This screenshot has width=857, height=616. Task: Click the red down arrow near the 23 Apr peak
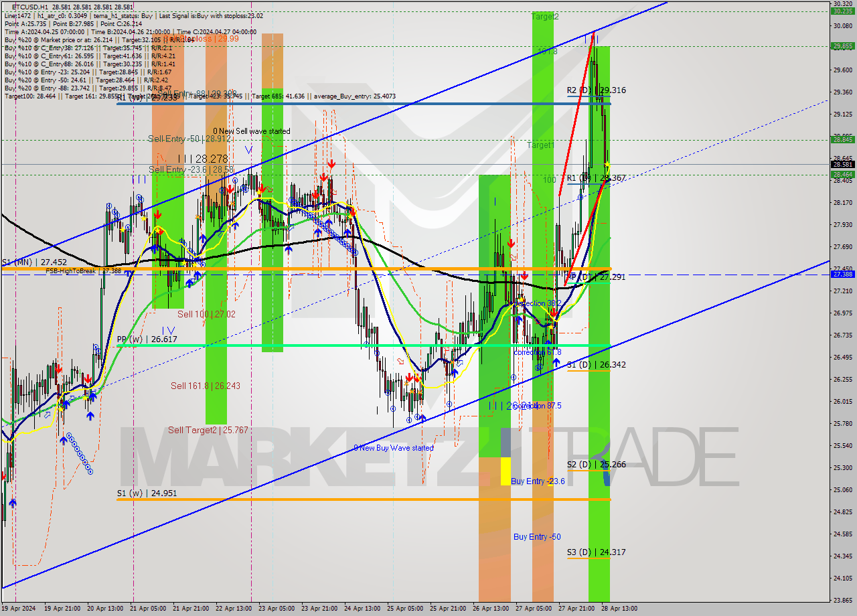pos(331,163)
